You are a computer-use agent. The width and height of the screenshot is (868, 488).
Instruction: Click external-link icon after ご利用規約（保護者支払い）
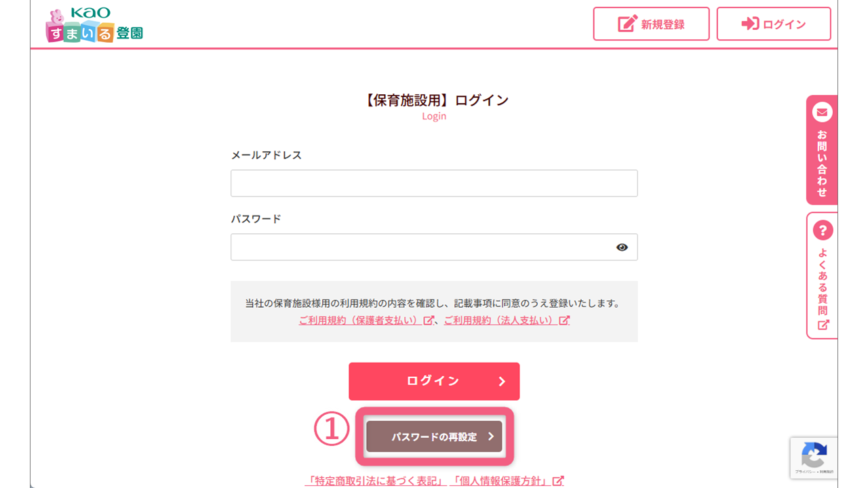(x=427, y=320)
